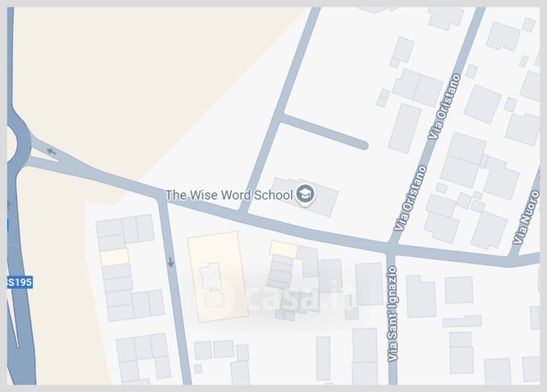Click the casa.it house logo watermark

pos(214,298)
